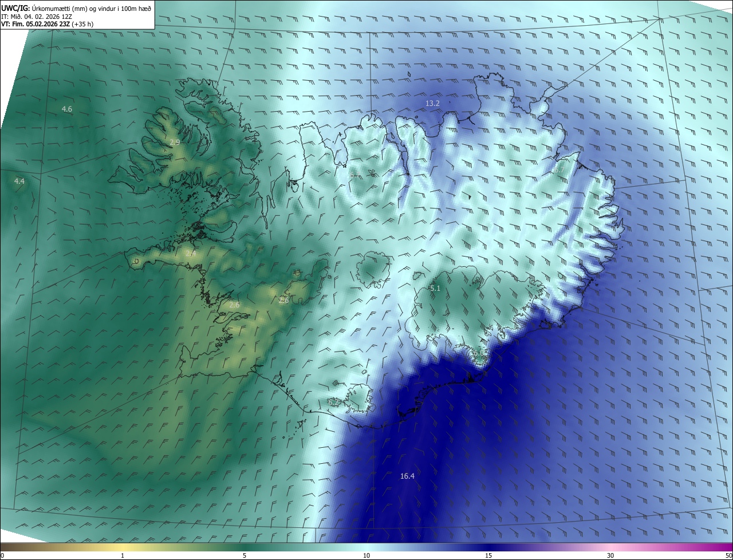Click the 13.2 precipitable water value

point(432,103)
